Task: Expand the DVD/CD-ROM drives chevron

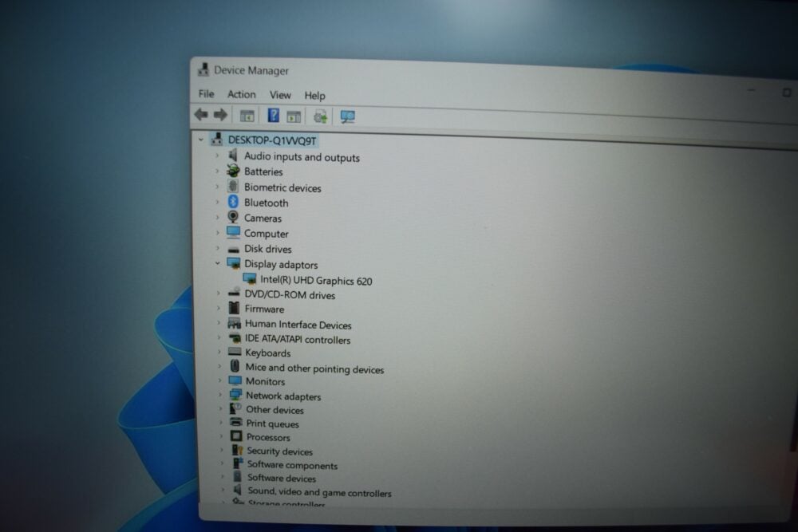Action: [219, 293]
